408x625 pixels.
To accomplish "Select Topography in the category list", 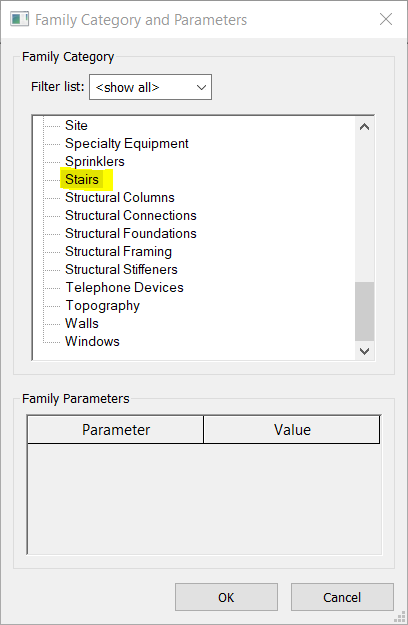I will tap(102, 306).
